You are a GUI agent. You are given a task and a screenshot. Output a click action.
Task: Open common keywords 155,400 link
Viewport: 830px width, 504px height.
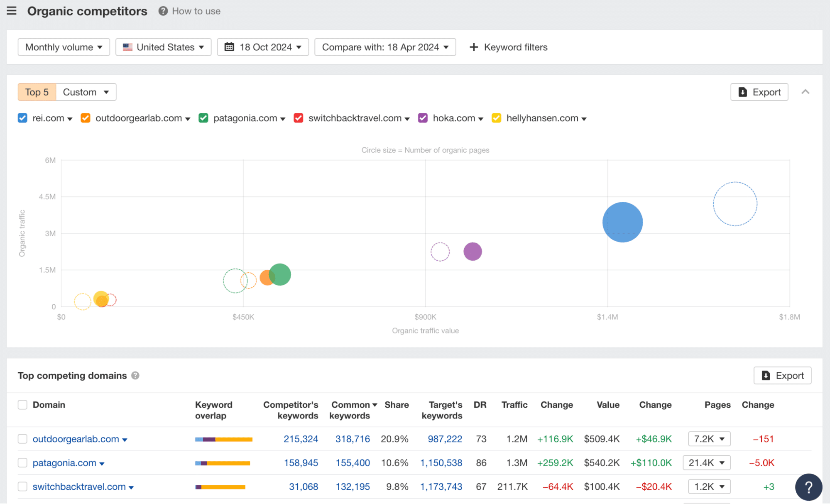point(353,463)
